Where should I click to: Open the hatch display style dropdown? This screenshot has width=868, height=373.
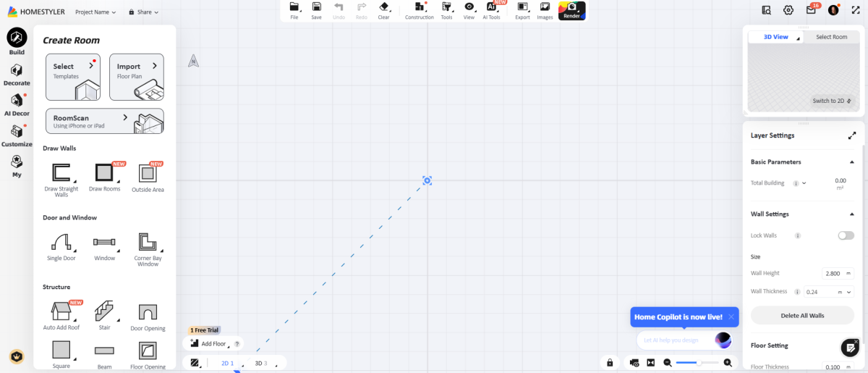tap(195, 363)
